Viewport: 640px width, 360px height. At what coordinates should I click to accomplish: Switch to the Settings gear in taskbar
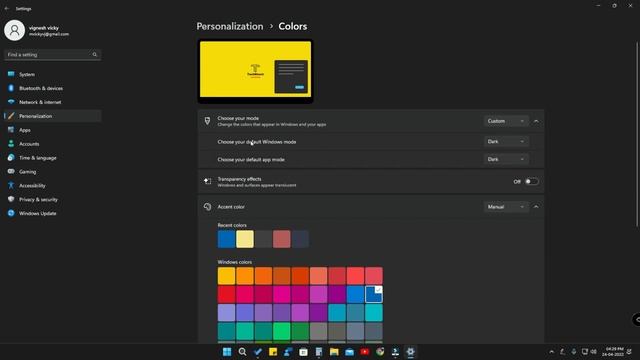click(x=411, y=352)
